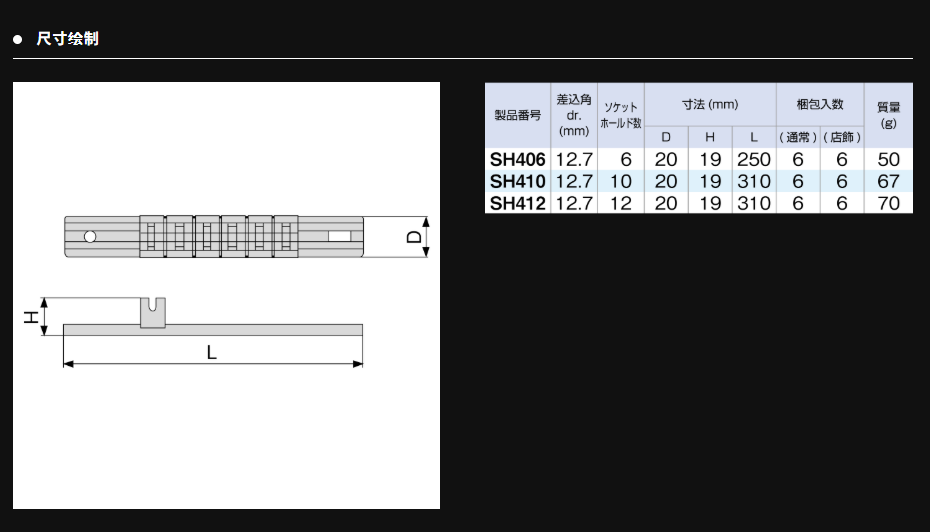Select the SH406 product number
Image resolution: width=930 pixels, height=532 pixels.
click(x=517, y=159)
